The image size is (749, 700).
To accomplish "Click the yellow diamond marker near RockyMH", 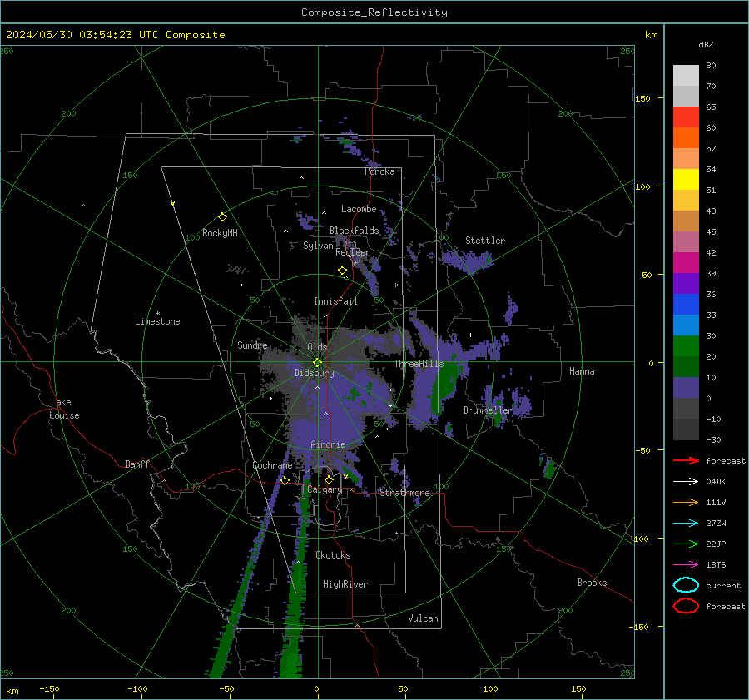I will (222, 217).
